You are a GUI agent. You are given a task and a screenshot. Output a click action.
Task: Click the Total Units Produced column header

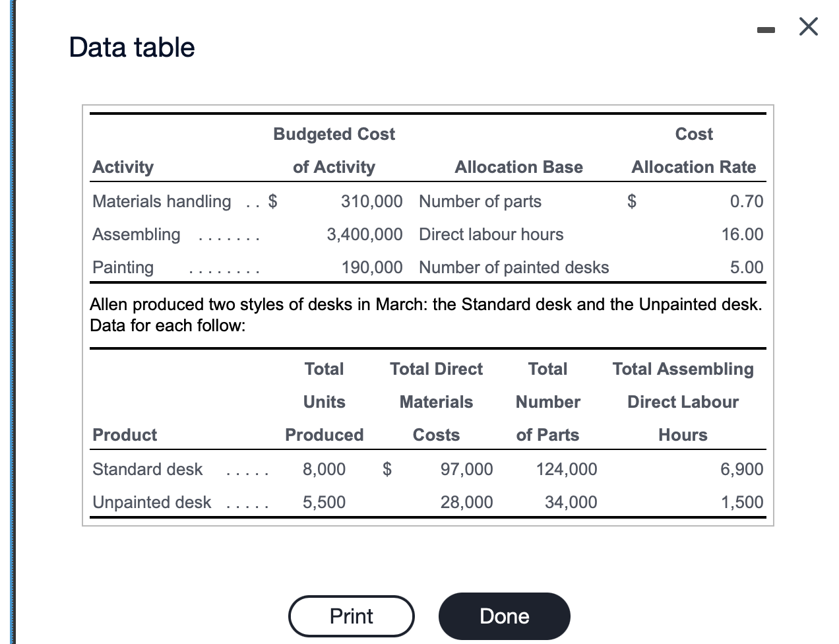tap(324, 402)
